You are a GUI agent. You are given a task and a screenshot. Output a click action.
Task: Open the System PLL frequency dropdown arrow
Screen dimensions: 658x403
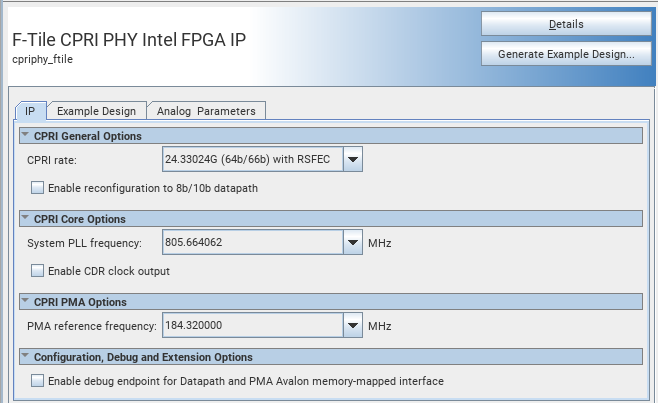pyautogui.click(x=352, y=242)
